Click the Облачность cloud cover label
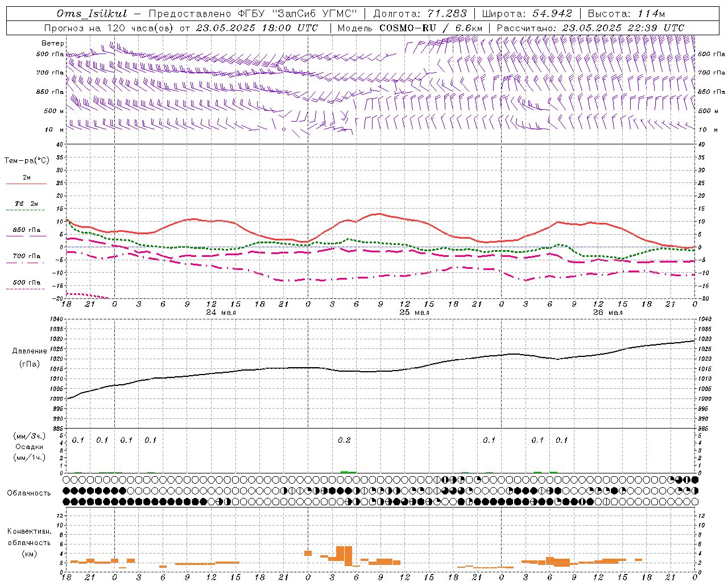This screenshot has width=728, height=582. (x=29, y=493)
